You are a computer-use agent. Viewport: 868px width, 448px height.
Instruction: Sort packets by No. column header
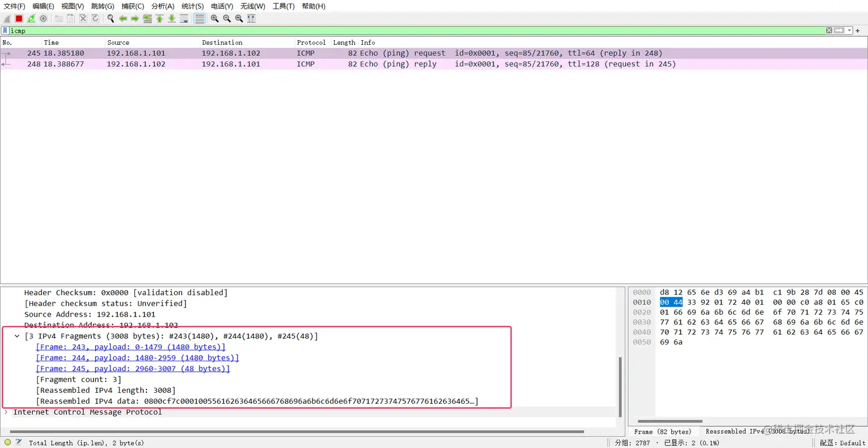coord(21,43)
